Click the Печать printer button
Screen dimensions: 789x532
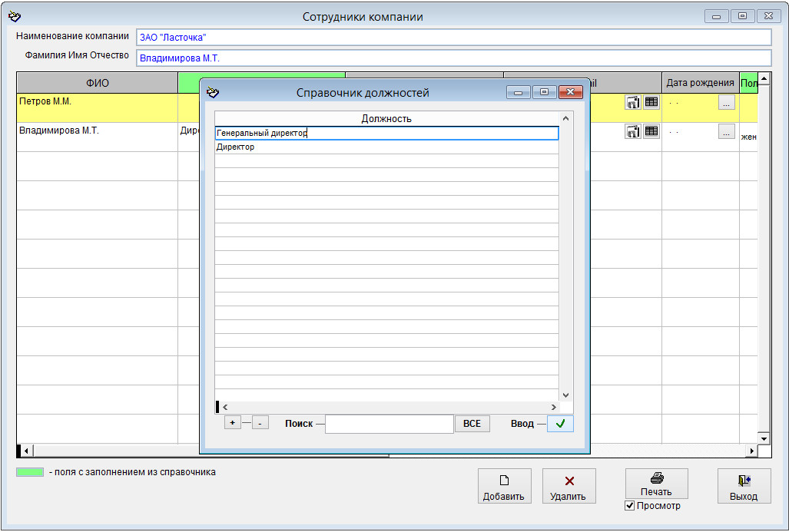[656, 484]
